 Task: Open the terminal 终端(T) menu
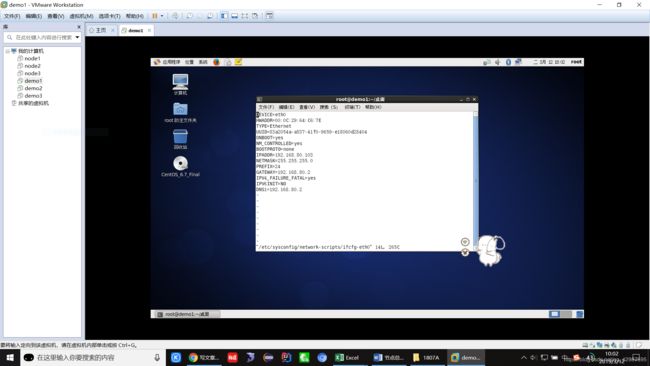[x=352, y=107]
